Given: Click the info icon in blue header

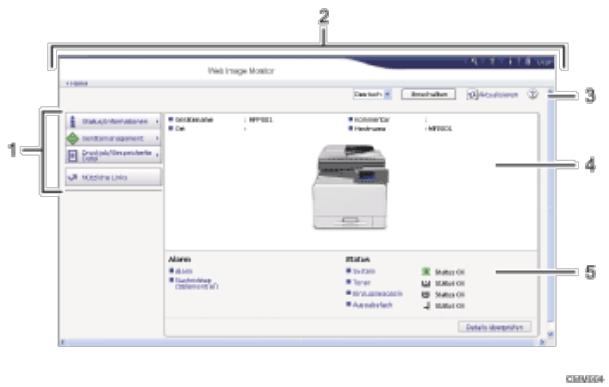Looking at the screenshot, I should [x=510, y=61].
